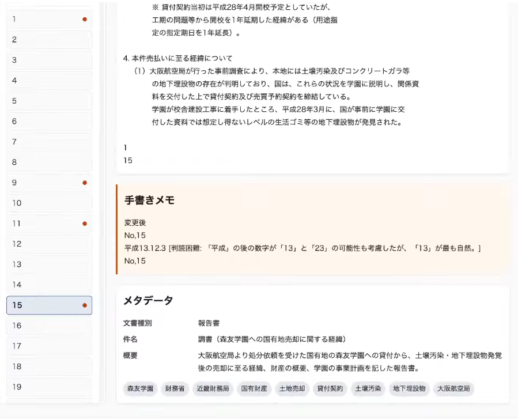The image size is (518, 420).
Task: Select the highlighted page 15 item
Action: (49, 305)
